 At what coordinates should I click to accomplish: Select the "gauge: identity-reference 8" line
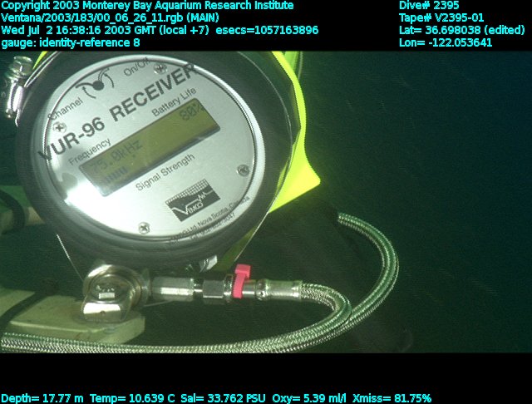point(70,43)
